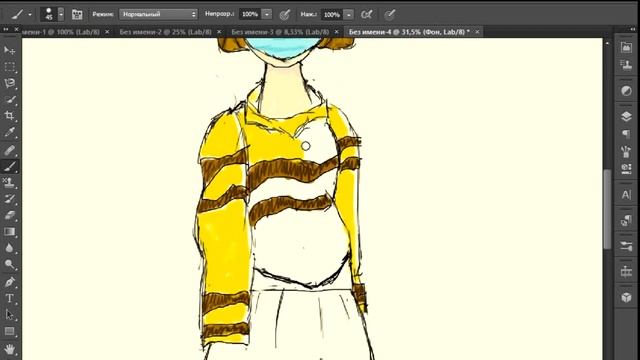Open the Layers panel icon
The height and width of the screenshot is (360, 640).
click(626, 116)
